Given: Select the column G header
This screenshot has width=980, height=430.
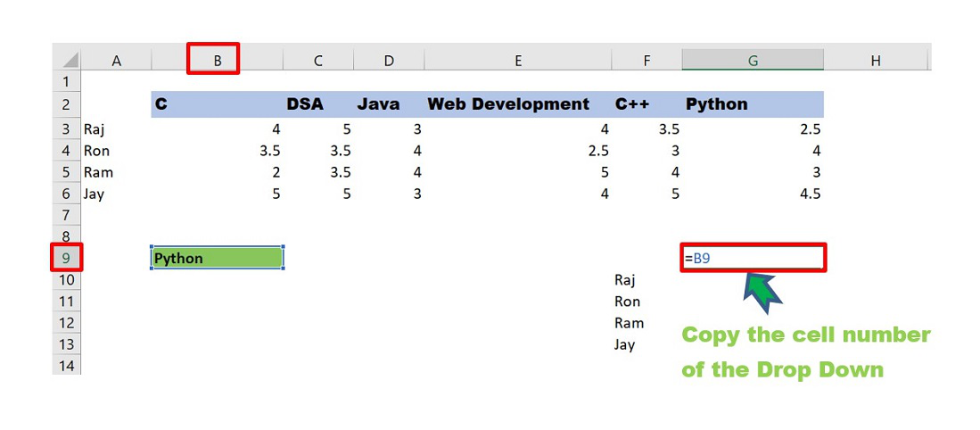Looking at the screenshot, I should tap(753, 60).
